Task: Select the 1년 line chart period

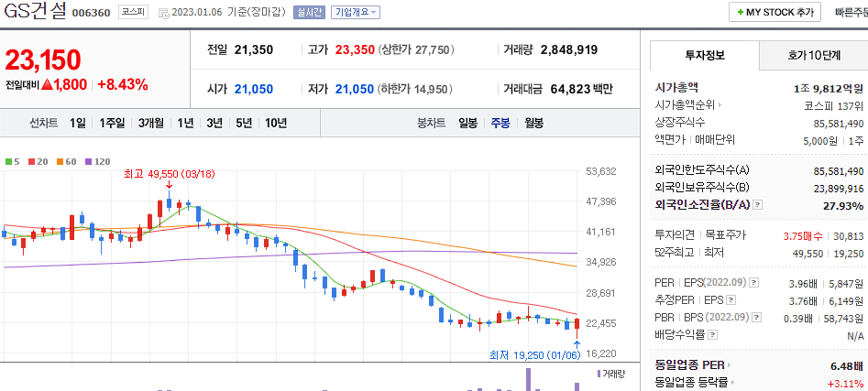Action: click(185, 124)
